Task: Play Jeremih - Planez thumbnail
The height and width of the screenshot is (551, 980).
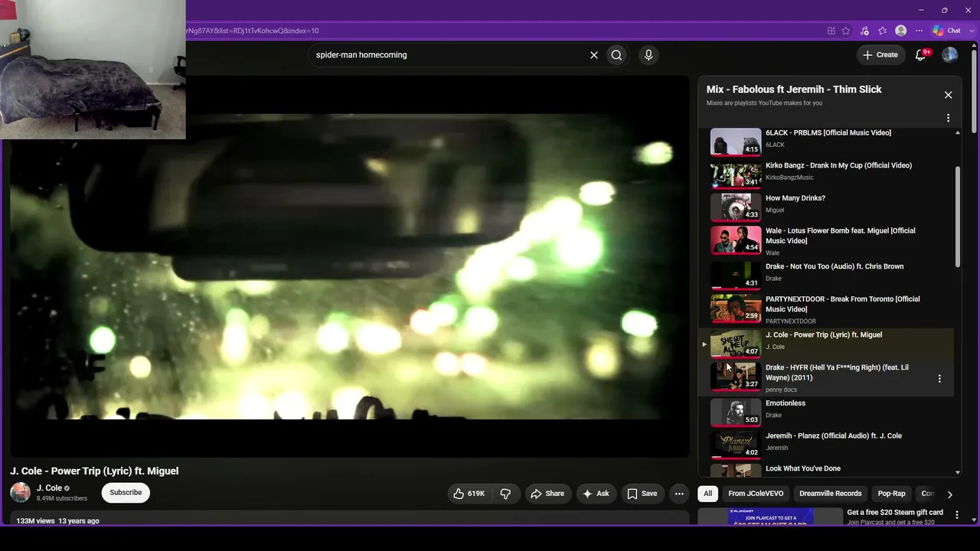Action: click(x=736, y=445)
